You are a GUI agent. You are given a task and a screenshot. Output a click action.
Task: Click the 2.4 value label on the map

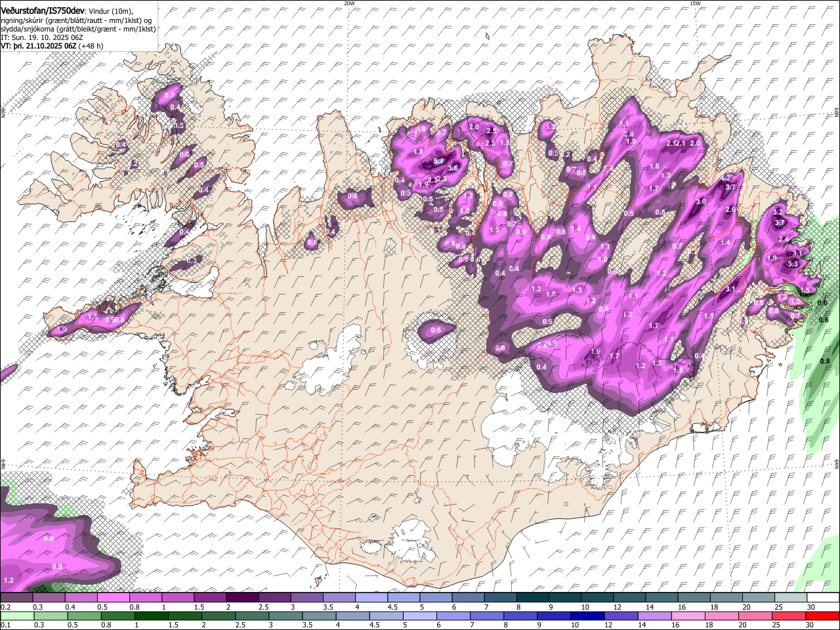coord(784,239)
